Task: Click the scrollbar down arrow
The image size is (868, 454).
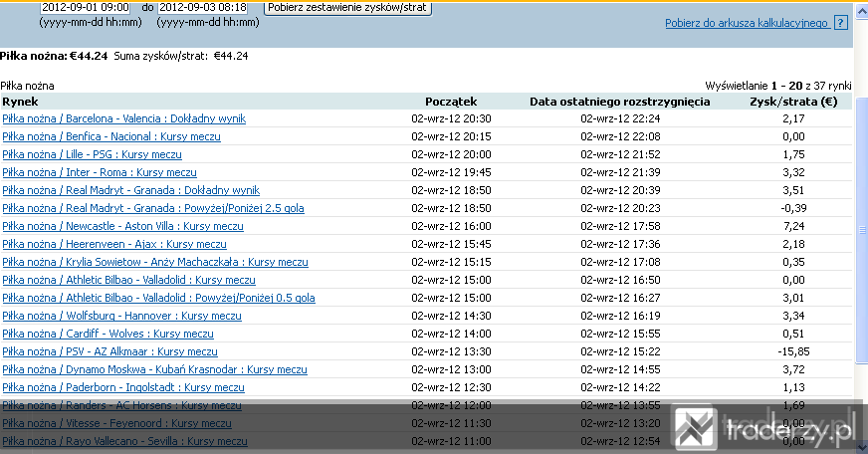Action: (862, 446)
